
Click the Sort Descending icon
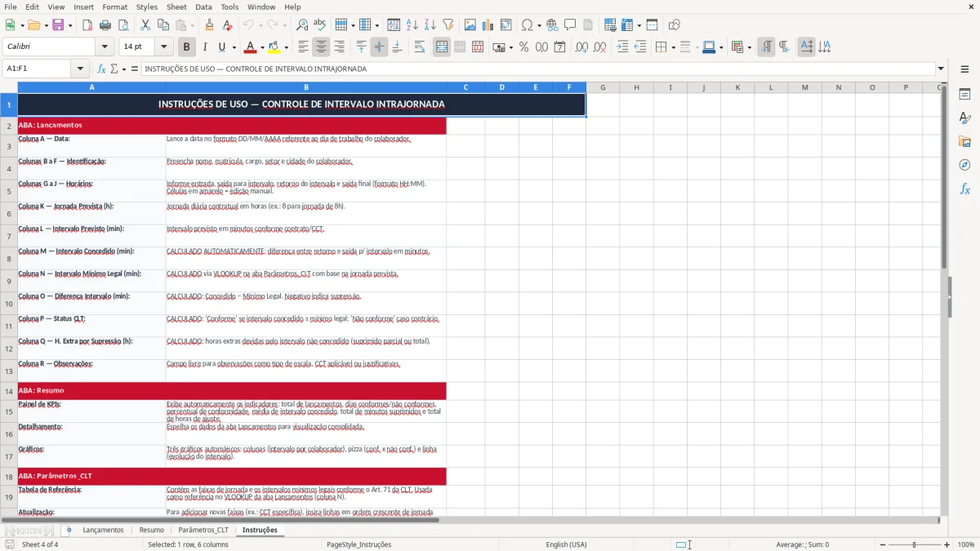pos(430,25)
